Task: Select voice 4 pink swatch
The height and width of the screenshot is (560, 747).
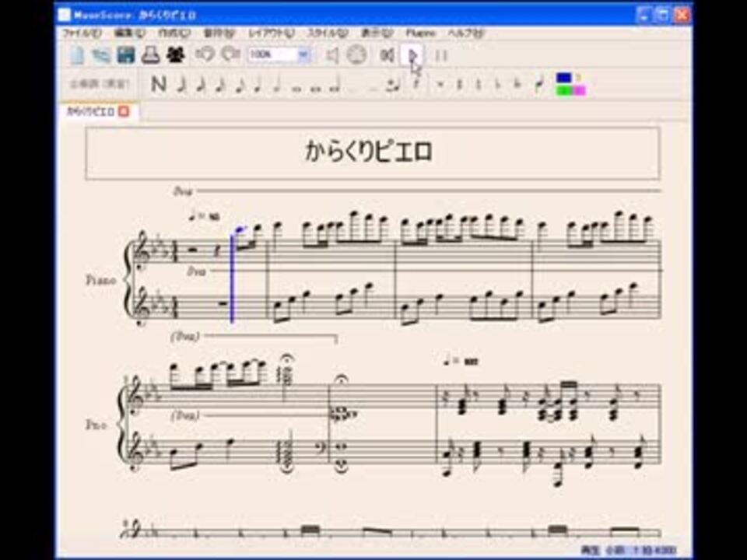Action: (x=579, y=90)
